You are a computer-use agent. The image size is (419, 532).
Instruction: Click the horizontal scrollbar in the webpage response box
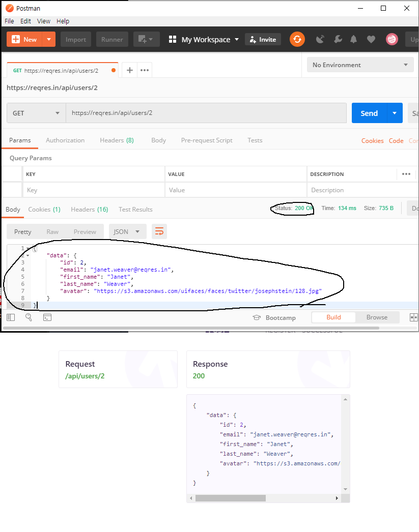pos(231,498)
